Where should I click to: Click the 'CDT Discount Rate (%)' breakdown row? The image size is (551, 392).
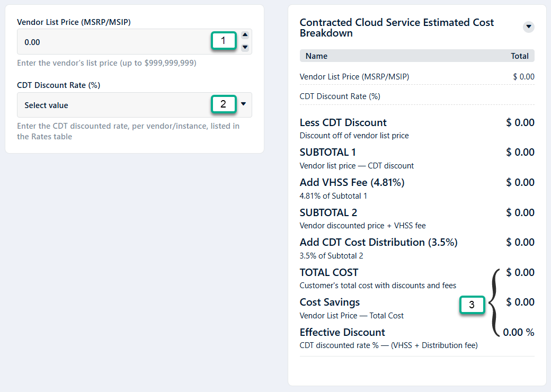point(417,96)
